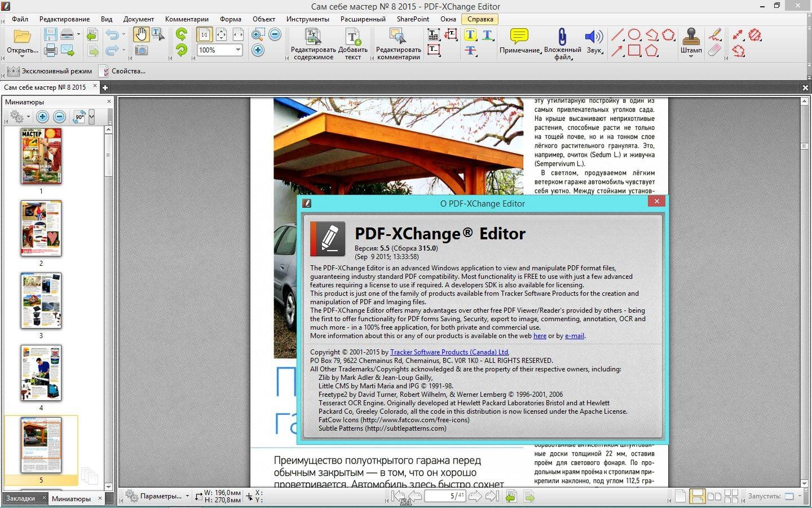
Task: Open the e-mail link in About dialog
Action: (x=575, y=336)
